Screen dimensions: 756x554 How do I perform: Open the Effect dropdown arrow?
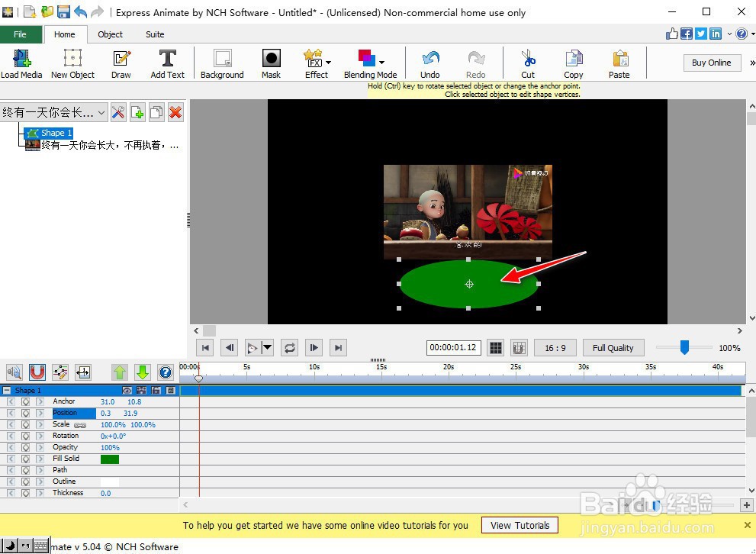click(x=328, y=63)
